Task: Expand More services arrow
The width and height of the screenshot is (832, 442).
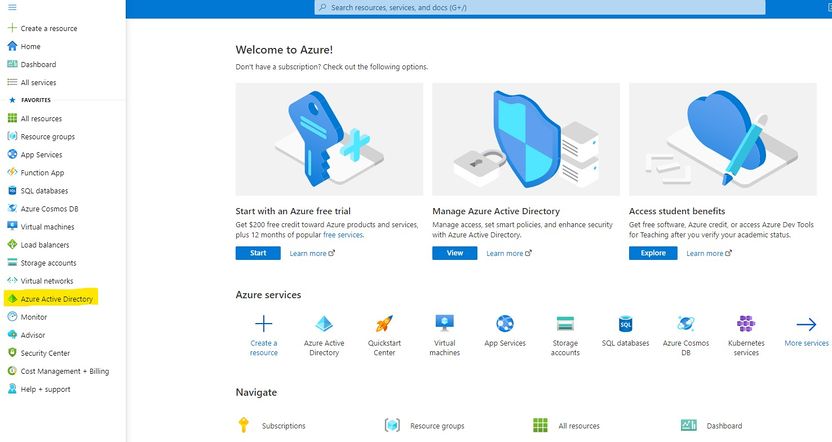Action: pos(806,324)
